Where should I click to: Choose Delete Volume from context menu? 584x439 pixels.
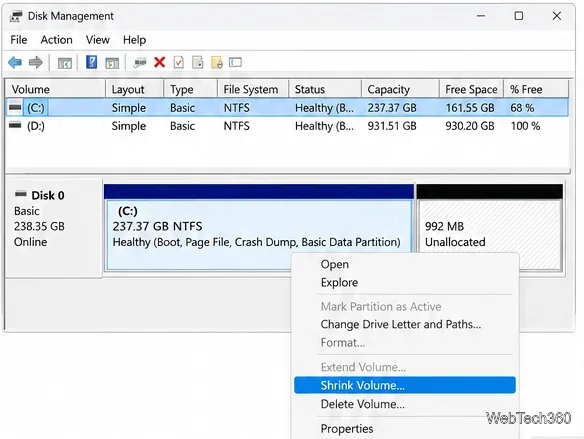tap(405, 404)
